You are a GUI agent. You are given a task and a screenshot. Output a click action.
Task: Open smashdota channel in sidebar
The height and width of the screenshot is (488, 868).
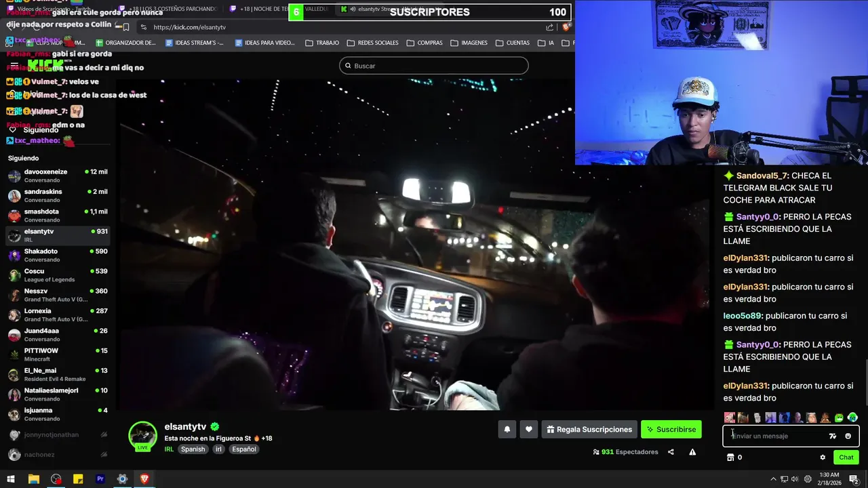pyautogui.click(x=58, y=216)
